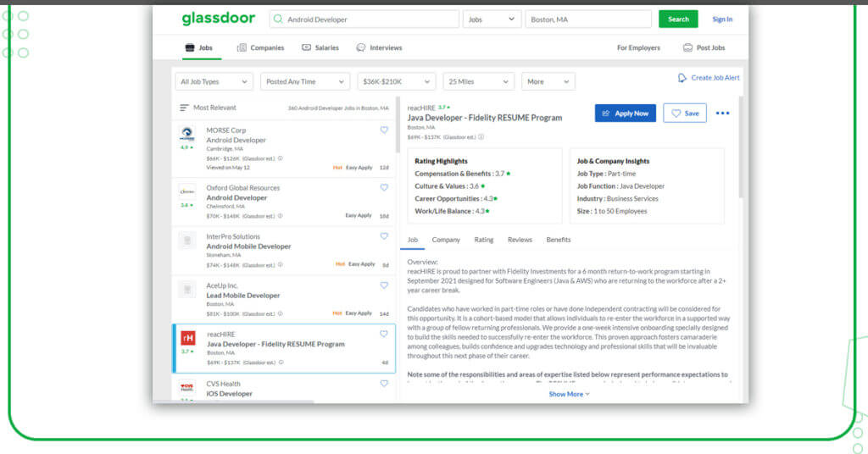Click info icon beside Oxford salary estimate
Image resolution: width=868 pixels, height=454 pixels.
tap(280, 216)
